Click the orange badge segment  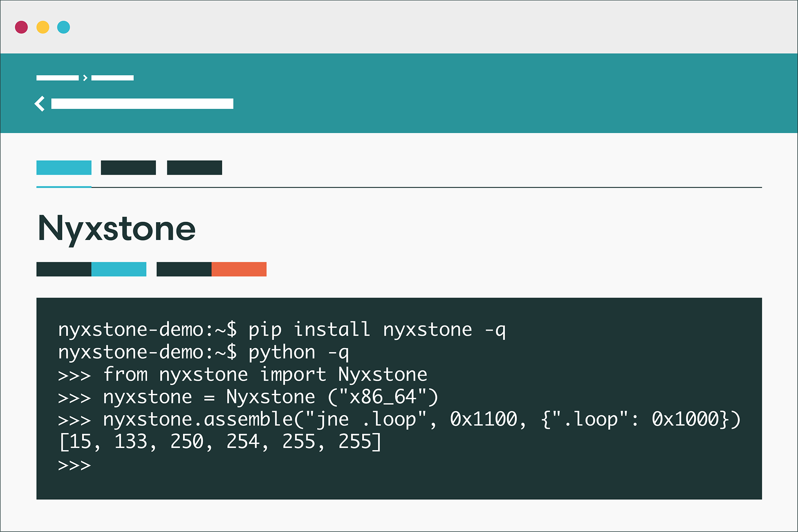[x=239, y=269]
